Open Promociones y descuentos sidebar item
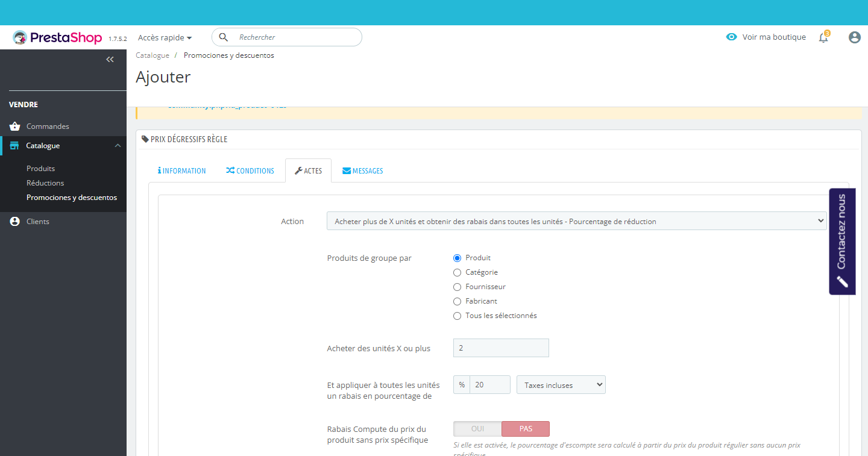This screenshot has width=868, height=456. point(72,198)
